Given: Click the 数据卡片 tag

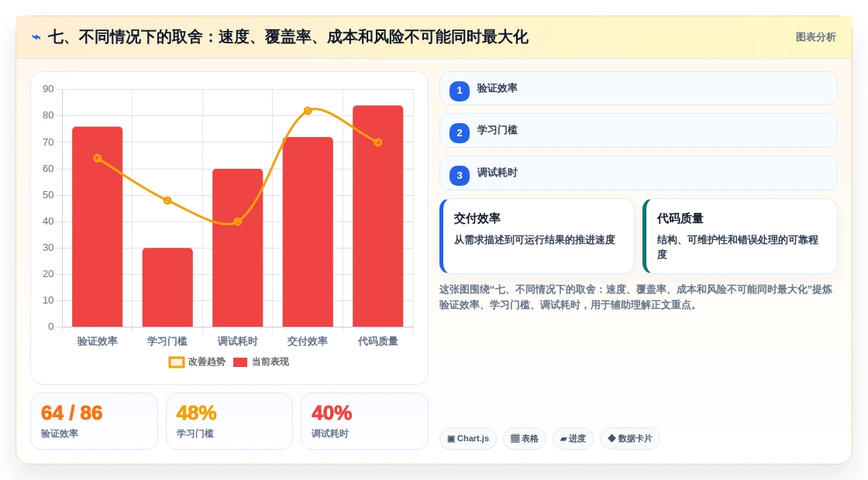Looking at the screenshot, I should (x=630, y=438).
